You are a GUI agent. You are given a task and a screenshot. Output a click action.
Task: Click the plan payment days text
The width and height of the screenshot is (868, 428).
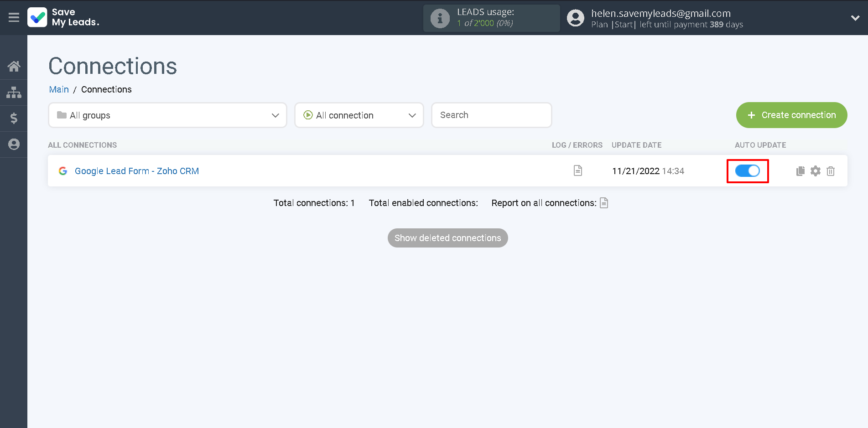click(x=667, y=25)
